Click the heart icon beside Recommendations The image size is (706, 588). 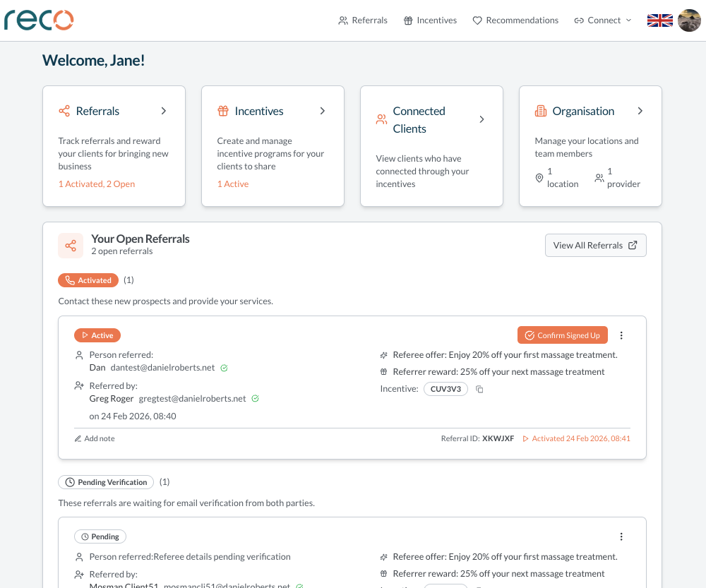click(477, 20)
